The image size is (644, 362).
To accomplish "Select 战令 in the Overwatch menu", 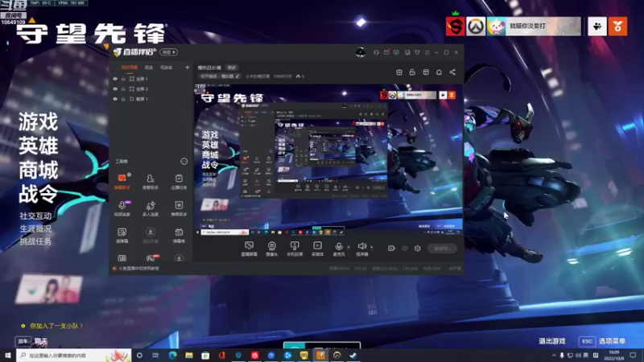I will tap(38, 194).
